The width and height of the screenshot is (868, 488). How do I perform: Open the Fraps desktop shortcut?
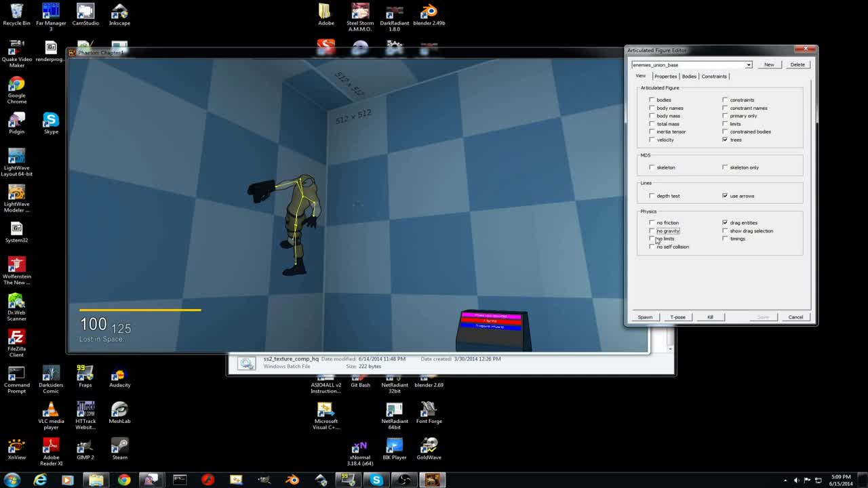(85, 377)
